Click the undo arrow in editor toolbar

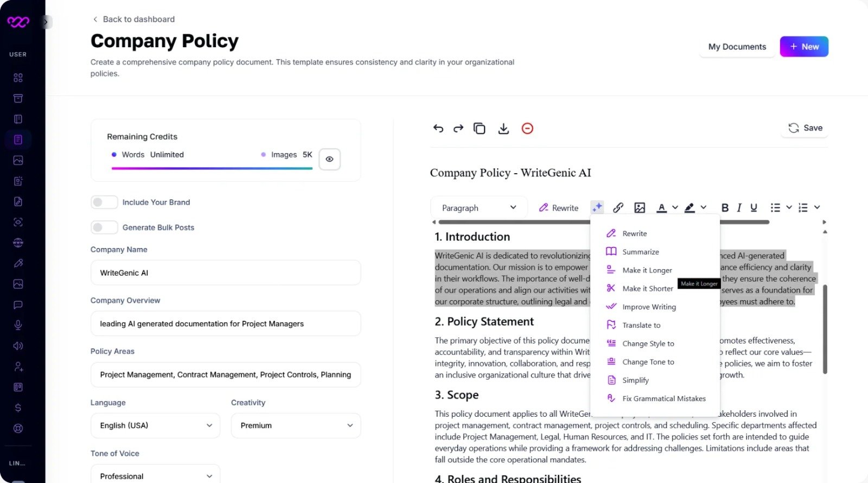pyautogui.click(x=438, y=128)
